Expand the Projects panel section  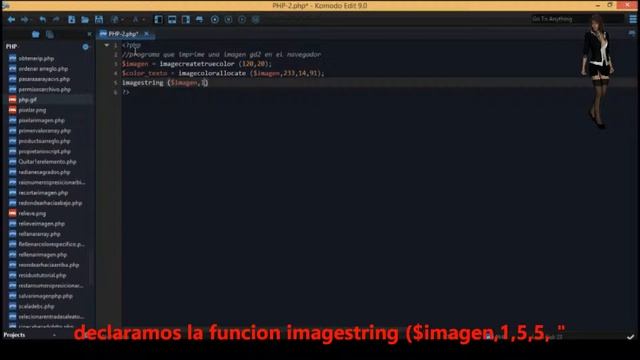[x=14, y=335]
